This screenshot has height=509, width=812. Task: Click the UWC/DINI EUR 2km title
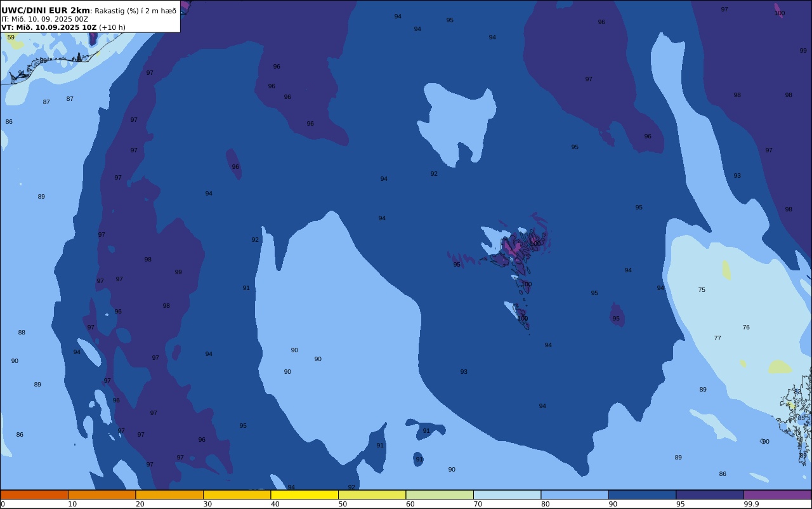tap(46, 11)
